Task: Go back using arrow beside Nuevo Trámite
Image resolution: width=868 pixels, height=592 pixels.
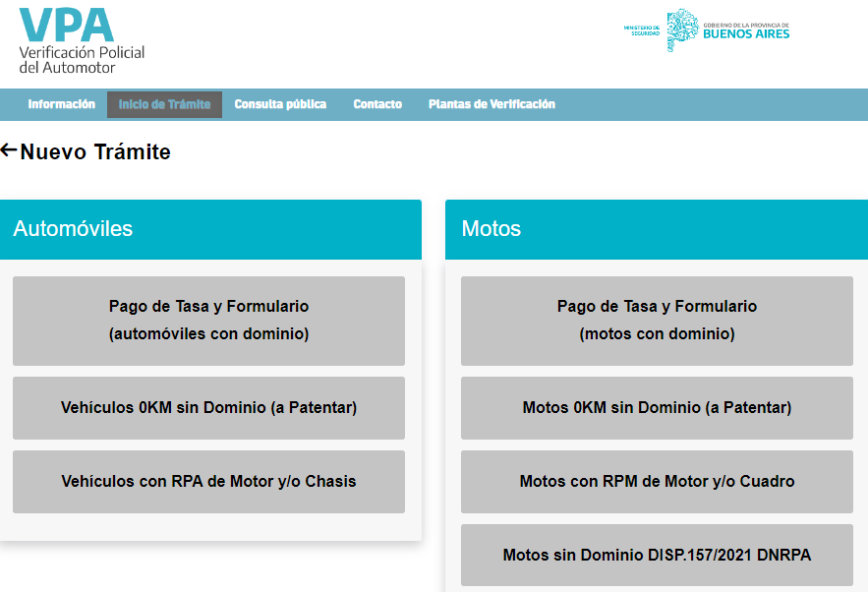Action: coord(8,150)
